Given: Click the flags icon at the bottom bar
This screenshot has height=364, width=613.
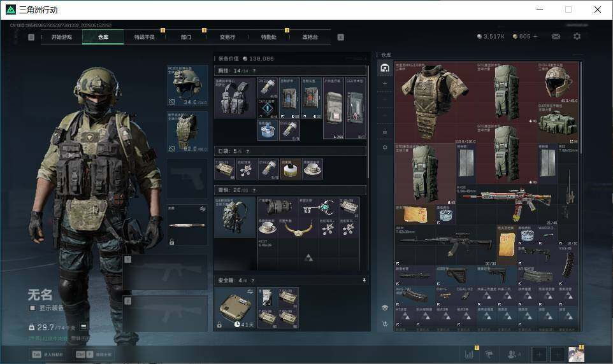Looking at the screenshot, I should (x=489, y=354).
